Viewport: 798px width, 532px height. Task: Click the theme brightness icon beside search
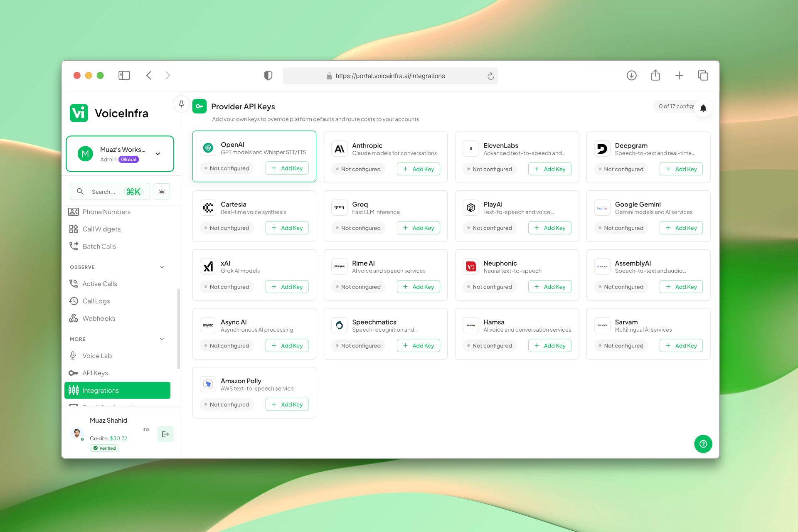coord(162,192)
